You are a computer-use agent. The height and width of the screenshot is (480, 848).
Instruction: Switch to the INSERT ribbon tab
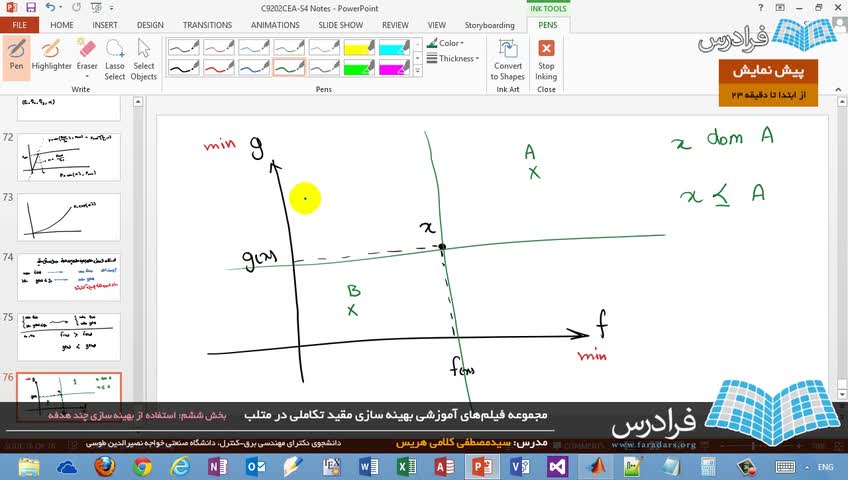(x=105, y=25)
